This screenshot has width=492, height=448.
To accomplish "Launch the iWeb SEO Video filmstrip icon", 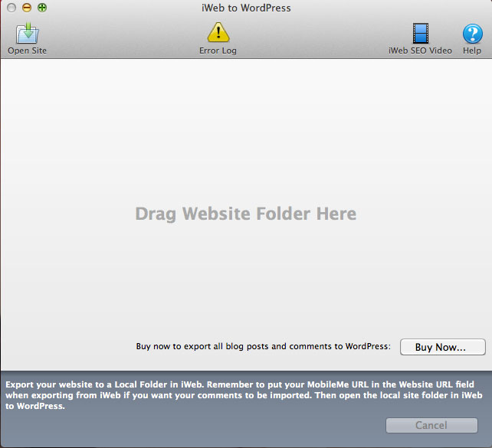I will [421, 33].
